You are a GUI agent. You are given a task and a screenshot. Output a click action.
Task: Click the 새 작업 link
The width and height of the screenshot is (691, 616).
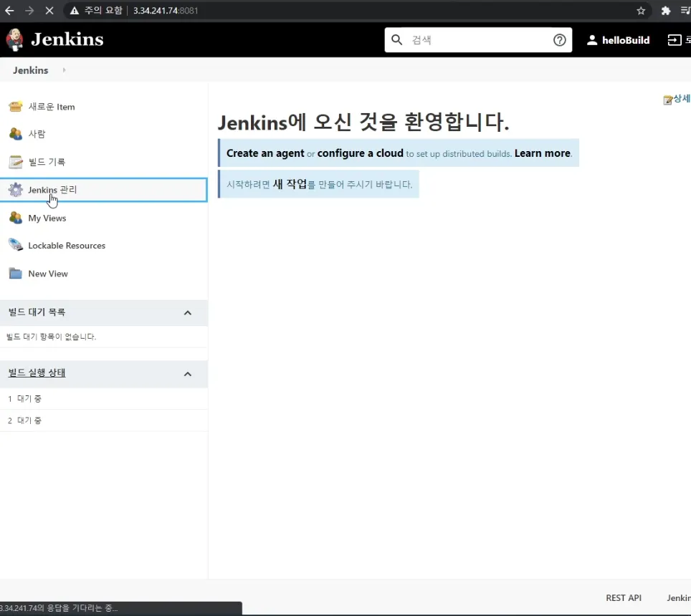coord(290,184)
